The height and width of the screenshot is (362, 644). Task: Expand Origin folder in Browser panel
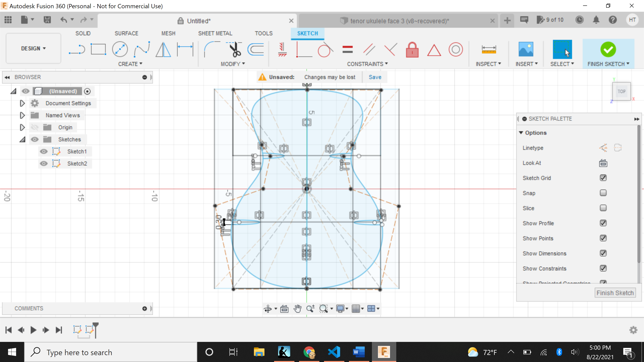(23, 127)
